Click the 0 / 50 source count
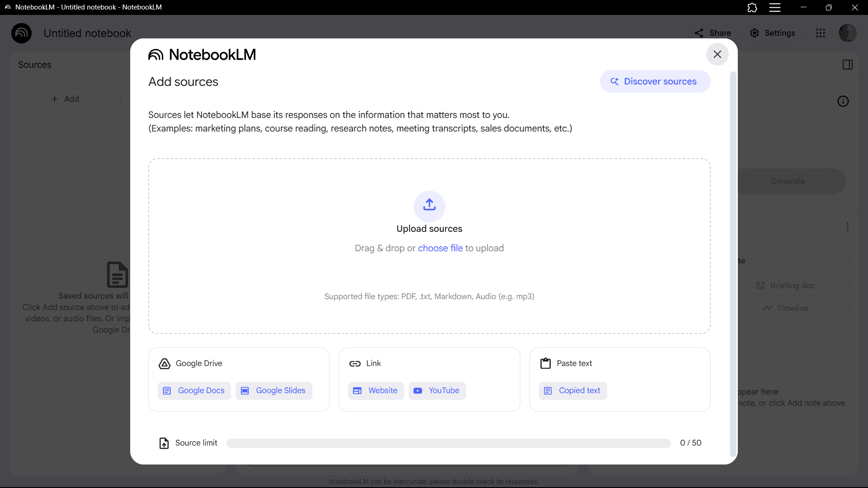Image resolution: width=868 pixels, height=488 pixels. [690, 443]
